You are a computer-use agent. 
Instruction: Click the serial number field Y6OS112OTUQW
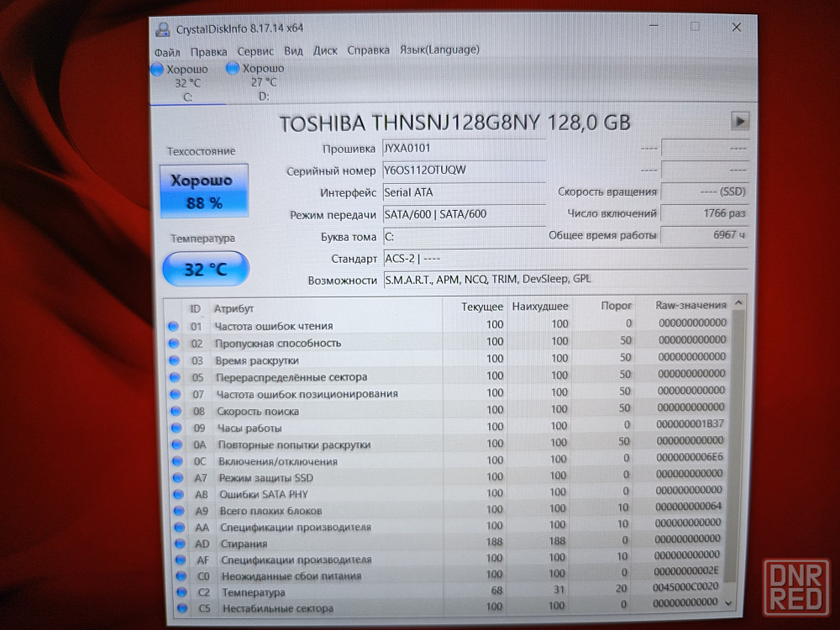pyautogui.click(x=464, y=171)
